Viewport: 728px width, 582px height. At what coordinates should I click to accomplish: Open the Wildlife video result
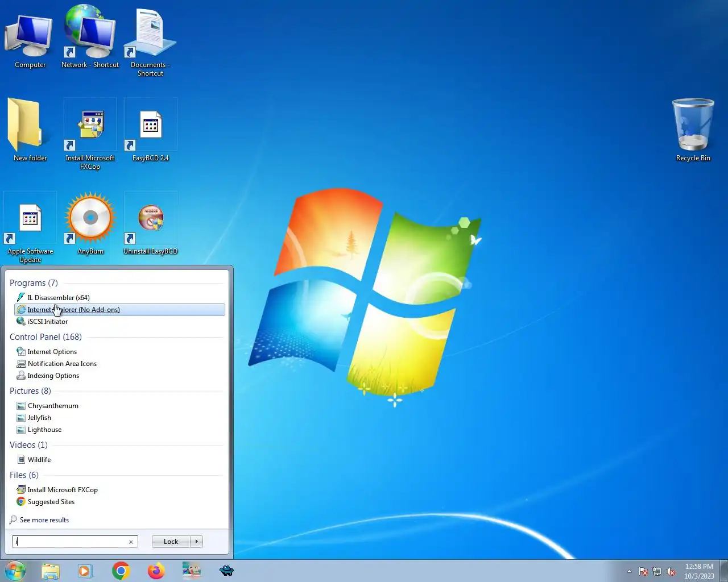point(119,460)
